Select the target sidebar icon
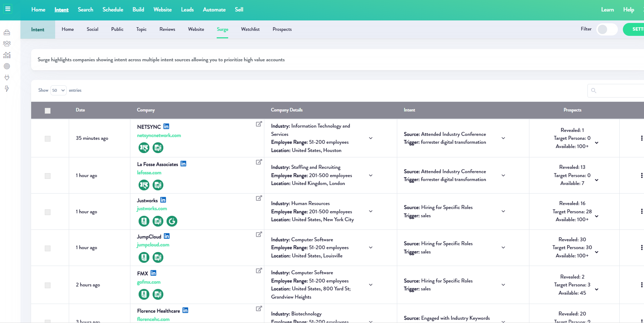The width and height of the screenshot is (644, 323). click(x=7, y=66)
